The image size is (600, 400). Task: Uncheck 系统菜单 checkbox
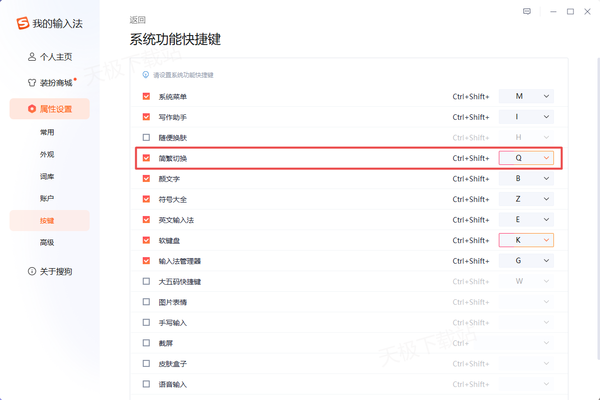point(146,96)
